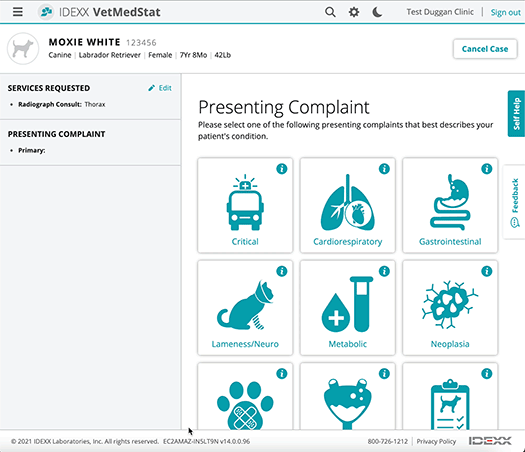Open the hamburger navigation menu

pyautogui.click(x=18, y=12)
